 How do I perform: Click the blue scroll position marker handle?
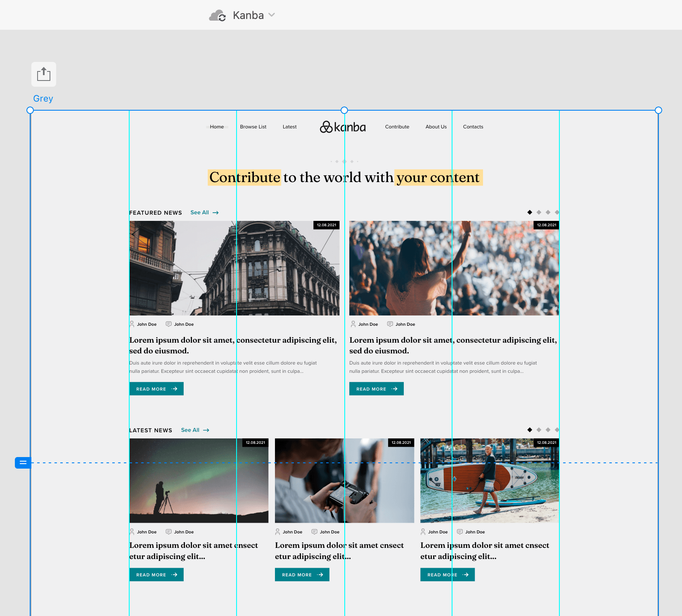coord(23,463)
